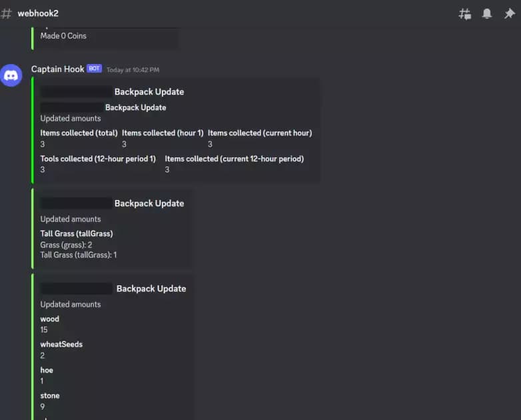Click Captain Hook's Discord avatar

pyautogui.click(x=11, y=75)
